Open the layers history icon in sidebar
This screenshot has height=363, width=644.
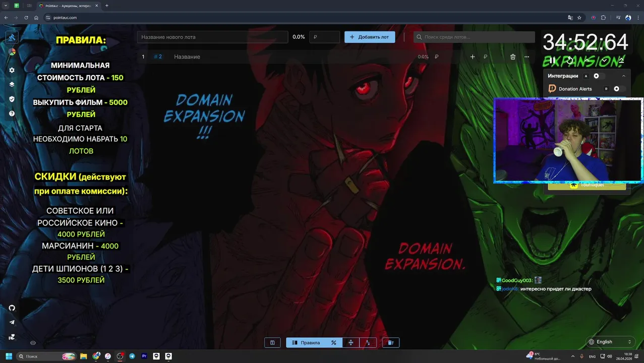coord(12,85)
